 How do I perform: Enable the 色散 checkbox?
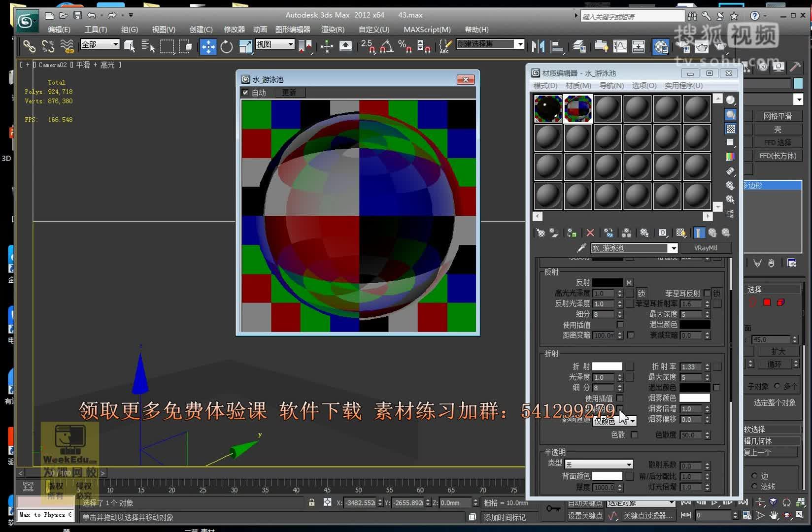click(x=634, y=435)
